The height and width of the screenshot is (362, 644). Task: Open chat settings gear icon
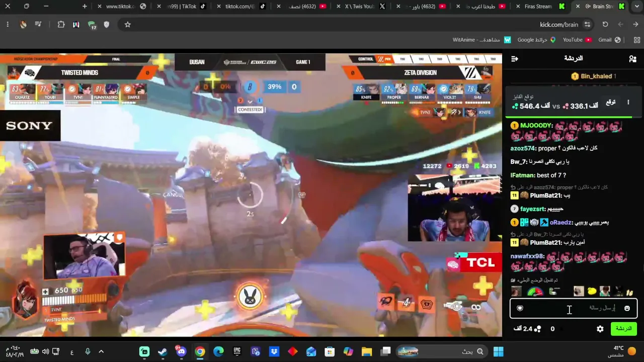pyautogui.click(x=600, y=329)
